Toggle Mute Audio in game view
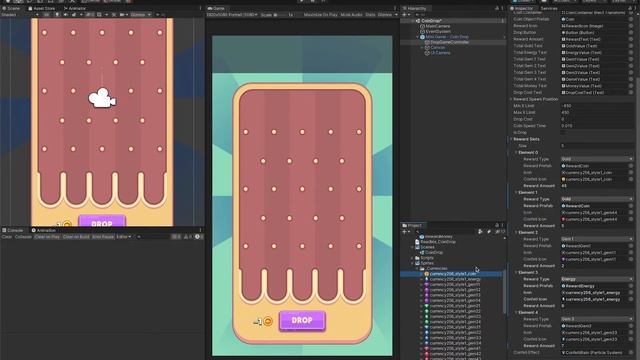 [351, 15]
